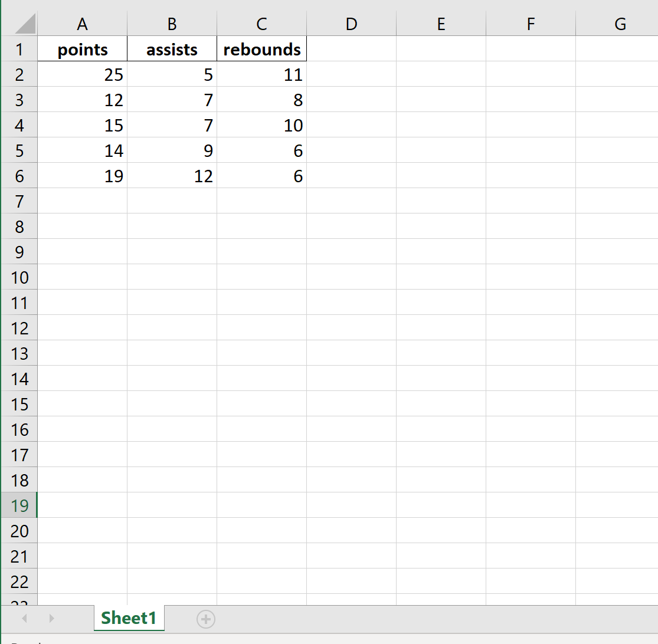658x644 pixels.
Task: Select cell with 11 in rebounds column
Action: point(262,74)
